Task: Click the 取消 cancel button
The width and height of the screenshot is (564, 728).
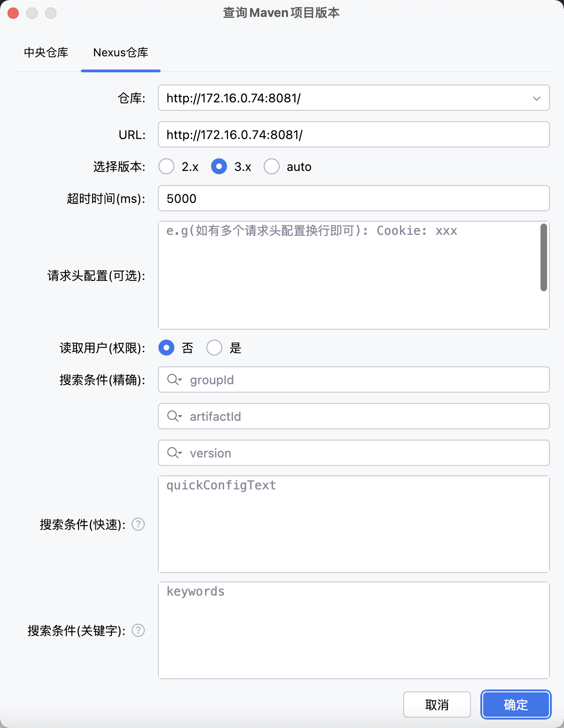Action: (x=437, y=705)
